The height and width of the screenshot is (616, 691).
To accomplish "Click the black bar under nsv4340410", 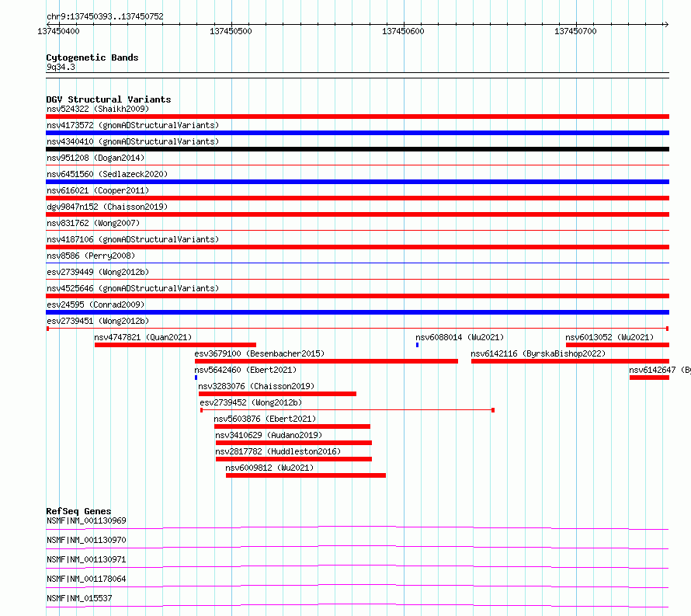I will point(357,149).
